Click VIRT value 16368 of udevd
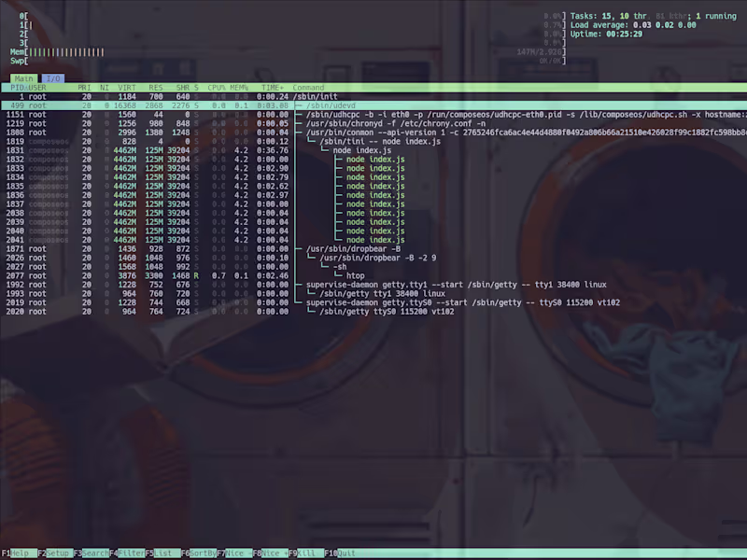 125,105
